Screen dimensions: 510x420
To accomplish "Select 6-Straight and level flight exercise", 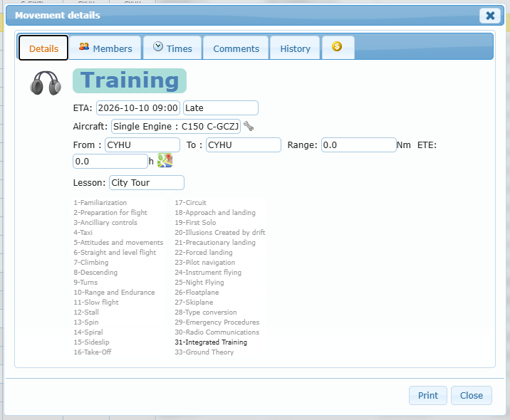I will 115,252.
